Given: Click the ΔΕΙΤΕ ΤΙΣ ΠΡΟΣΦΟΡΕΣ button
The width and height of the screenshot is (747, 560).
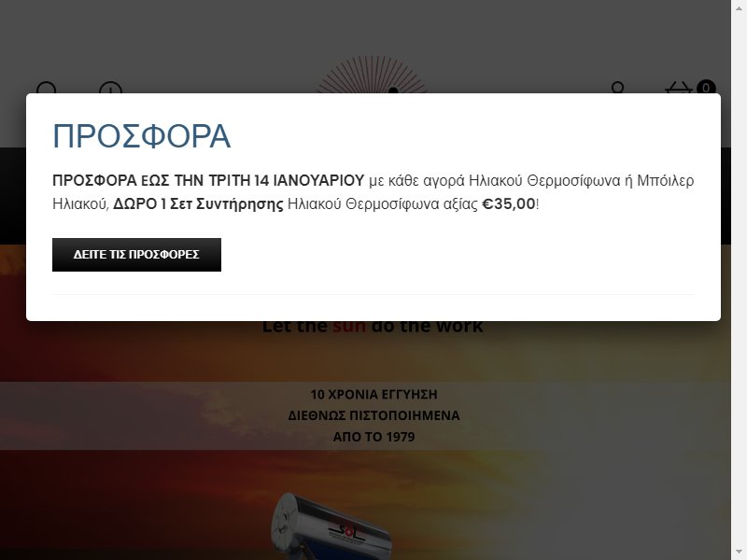Looking at the screenshot, I should (x=136, y=255).
